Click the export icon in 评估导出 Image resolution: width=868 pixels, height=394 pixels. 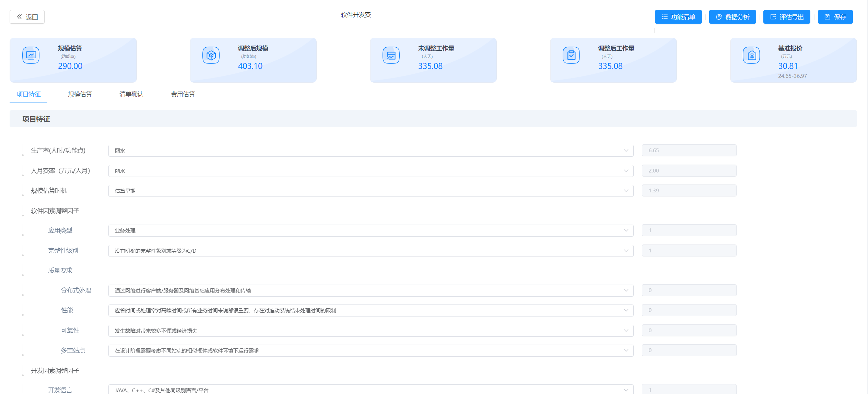[773, 17]
